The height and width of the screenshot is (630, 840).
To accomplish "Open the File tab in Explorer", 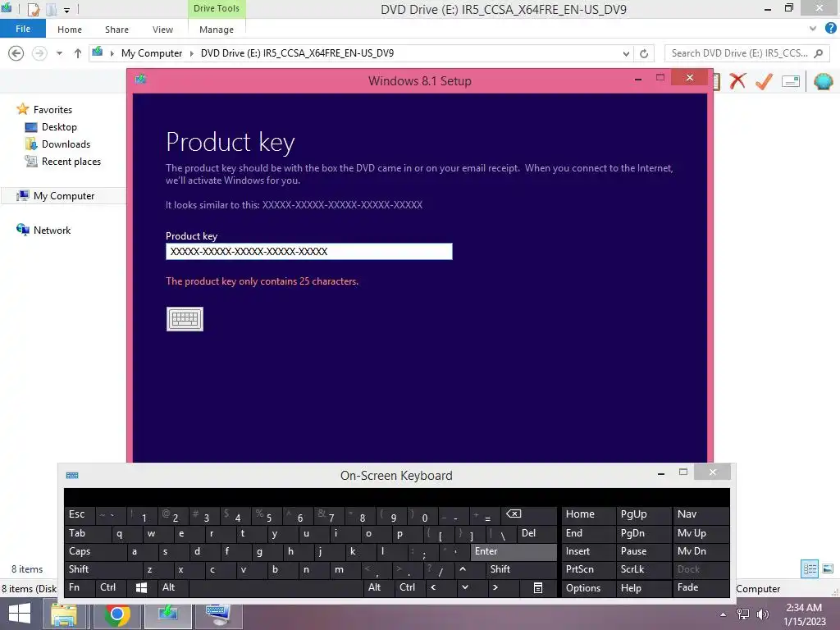I will click(23, 29).
